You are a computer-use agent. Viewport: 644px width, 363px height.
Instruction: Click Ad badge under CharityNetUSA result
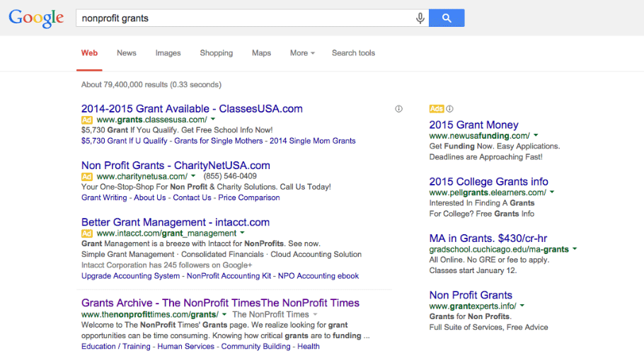[x=86, y=177]
